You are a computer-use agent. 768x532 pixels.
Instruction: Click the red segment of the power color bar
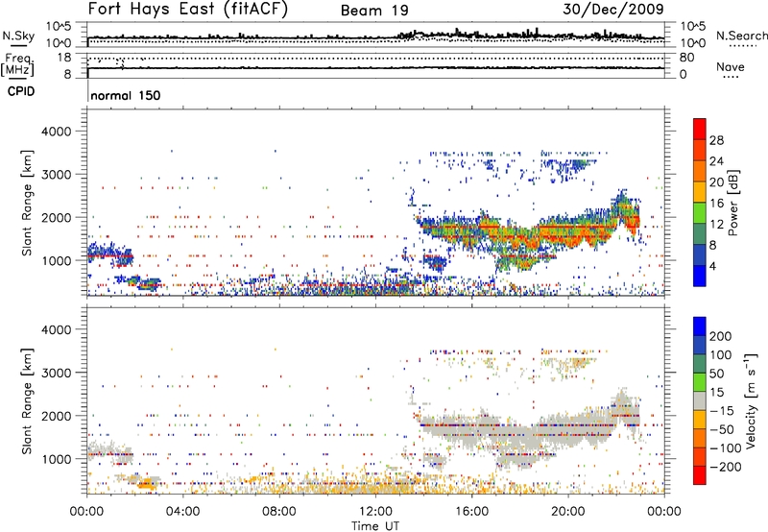700,129
